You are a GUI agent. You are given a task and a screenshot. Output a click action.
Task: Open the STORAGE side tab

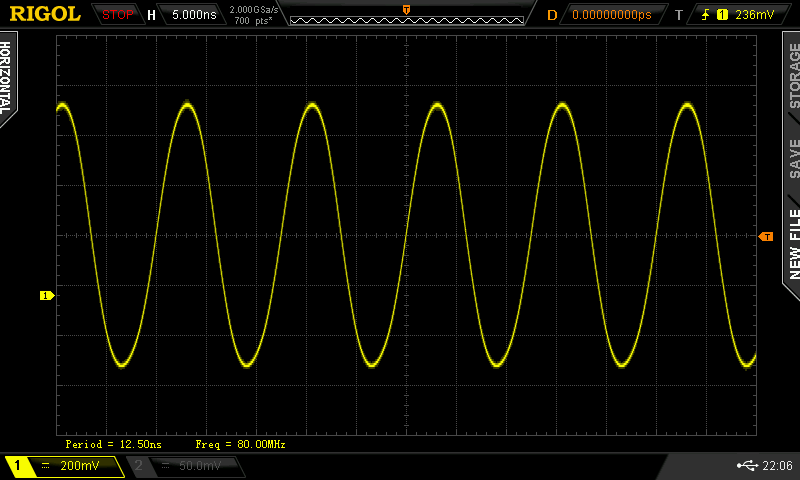click(793, 75)
